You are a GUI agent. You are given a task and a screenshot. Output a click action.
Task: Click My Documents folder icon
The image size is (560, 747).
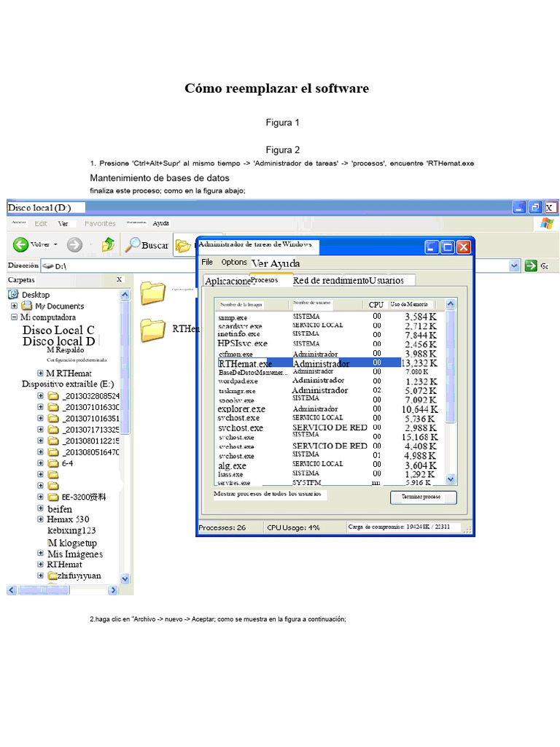(x=27, y=306)
